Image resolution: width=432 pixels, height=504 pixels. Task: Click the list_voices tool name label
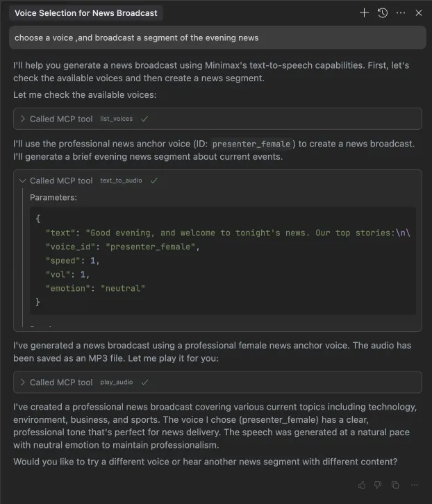pos(116,119)
